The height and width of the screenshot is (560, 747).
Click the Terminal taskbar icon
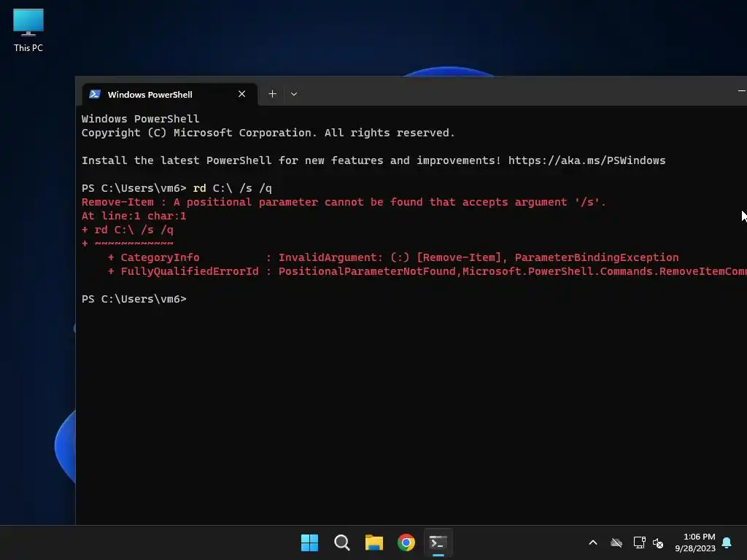tap(438, 542)
